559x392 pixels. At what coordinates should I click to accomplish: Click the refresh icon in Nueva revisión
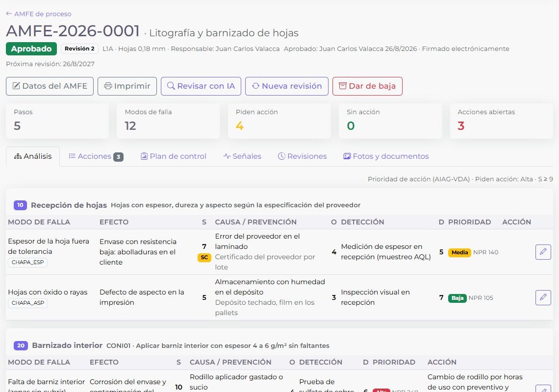[255, 86]
